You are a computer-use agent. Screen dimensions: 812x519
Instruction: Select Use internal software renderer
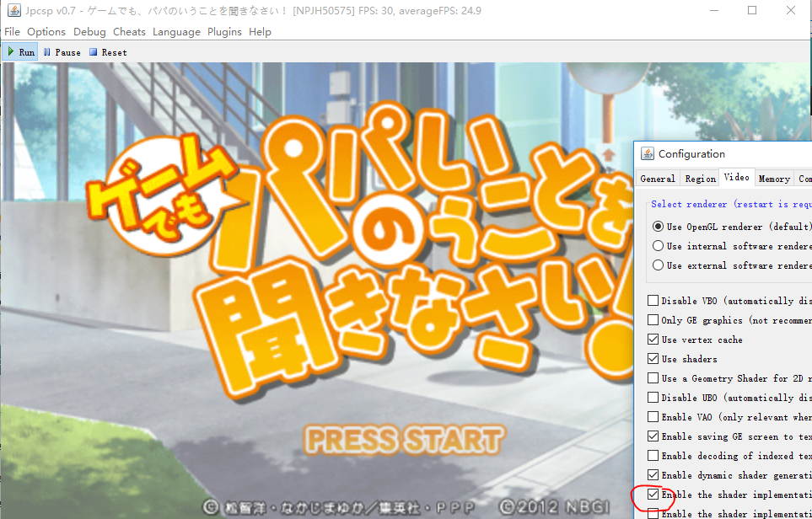coord(659,246)
